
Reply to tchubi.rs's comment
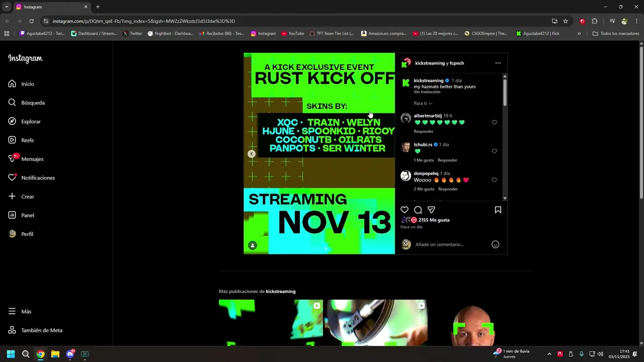point(447,160)
